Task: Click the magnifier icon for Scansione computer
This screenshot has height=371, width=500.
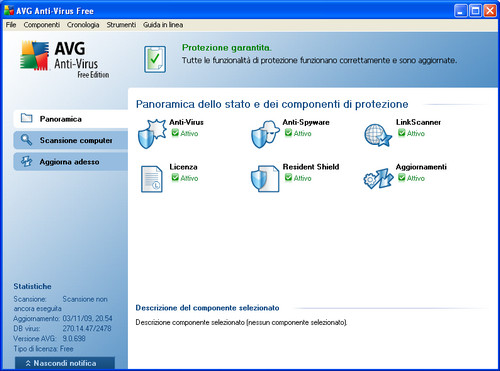Action: [x=26, y=140]
